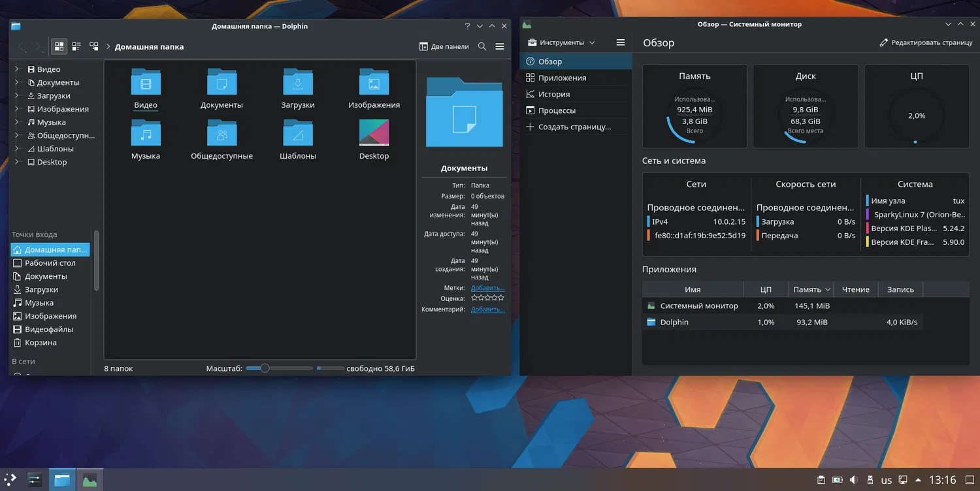Open Рабочий стол in the places panel

point(50,263)
